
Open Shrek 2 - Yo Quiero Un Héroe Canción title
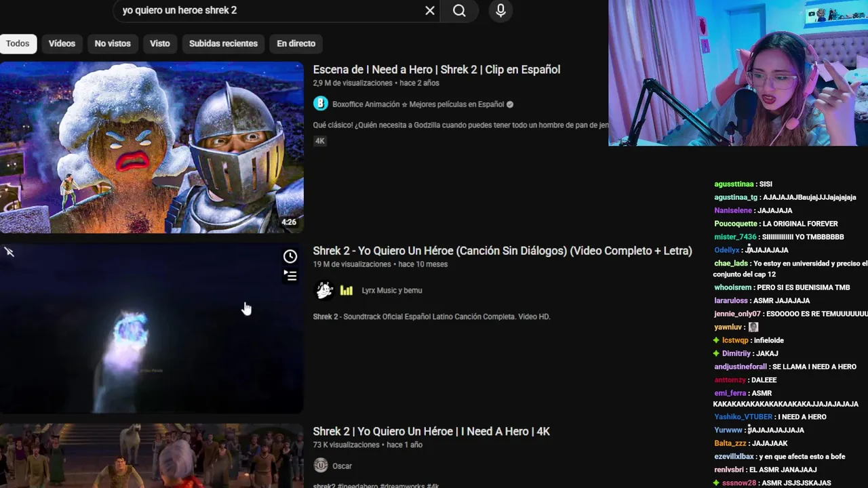click(502, 251)
